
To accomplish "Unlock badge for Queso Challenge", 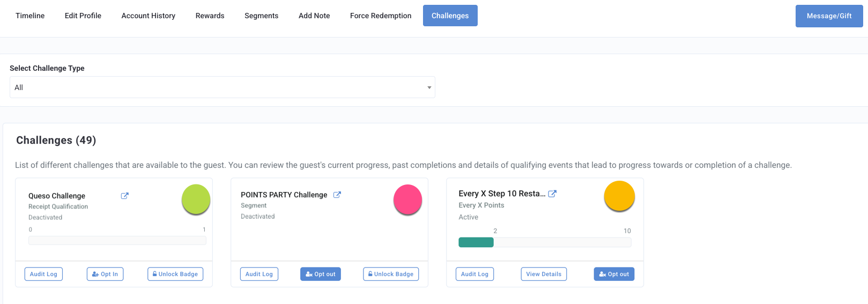I will [x=175, y=274].
